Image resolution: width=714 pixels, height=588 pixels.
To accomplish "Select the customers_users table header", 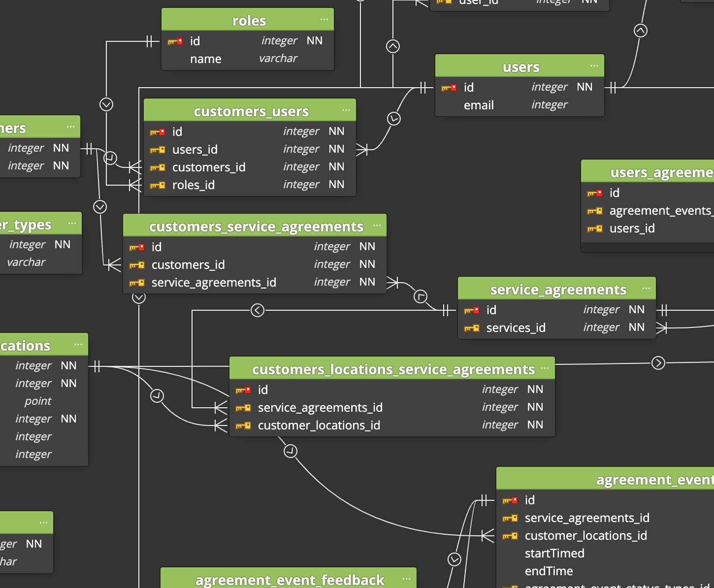I will point(251,111).
